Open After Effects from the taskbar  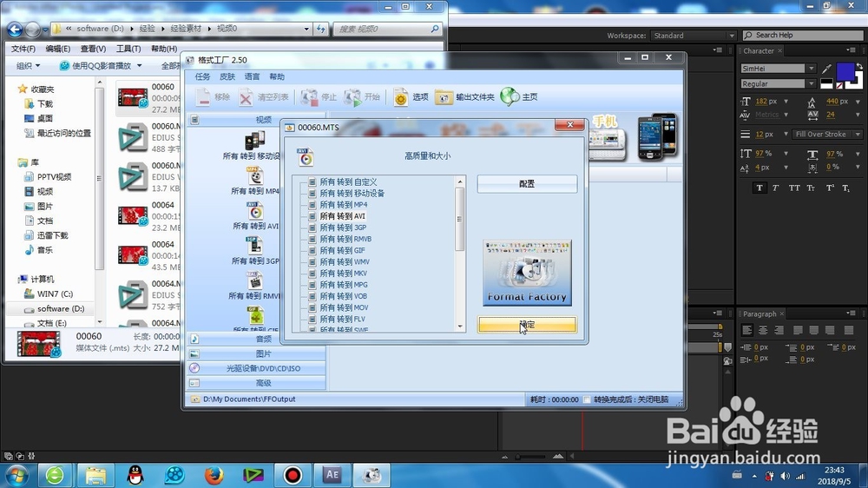point(332,475)
